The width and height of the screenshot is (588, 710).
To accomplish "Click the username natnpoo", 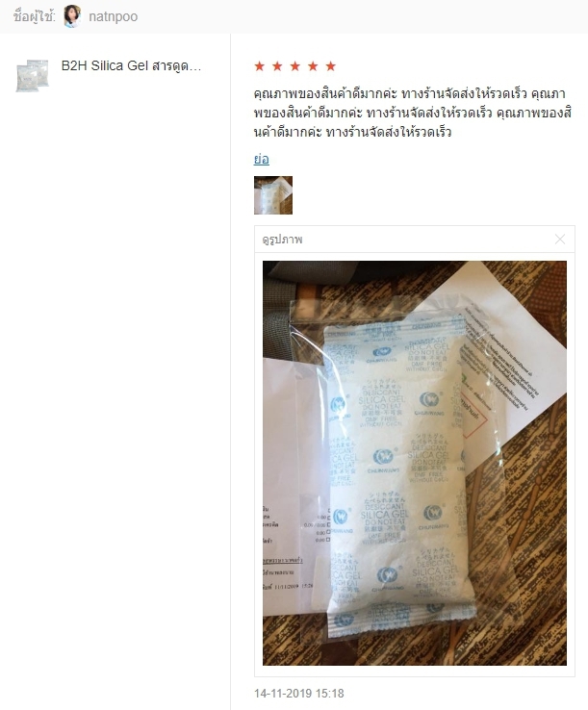I will point(114,16).
